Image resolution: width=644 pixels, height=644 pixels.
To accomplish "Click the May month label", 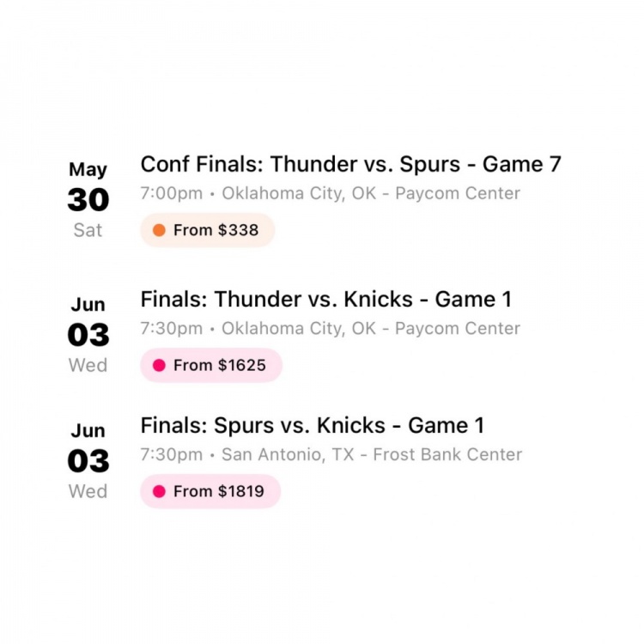I will point(88,170).
